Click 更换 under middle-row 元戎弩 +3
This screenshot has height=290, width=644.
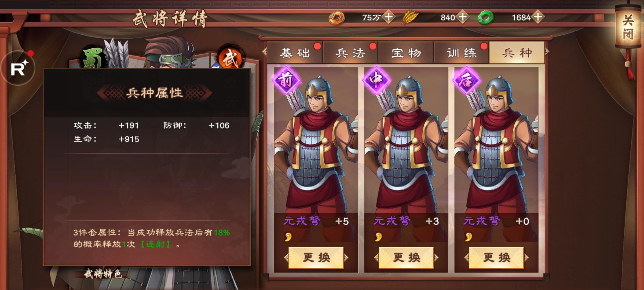(x=406, y=258)
